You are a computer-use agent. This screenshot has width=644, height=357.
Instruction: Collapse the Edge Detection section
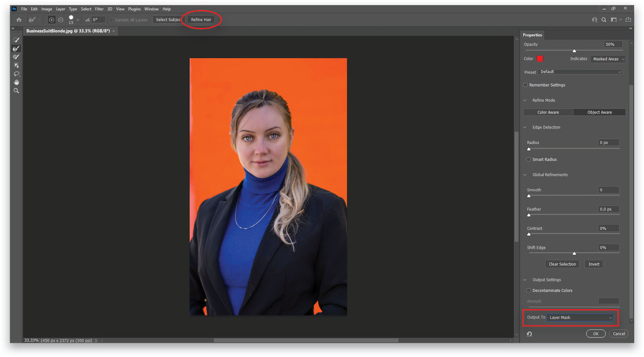(x=525, y=127)
